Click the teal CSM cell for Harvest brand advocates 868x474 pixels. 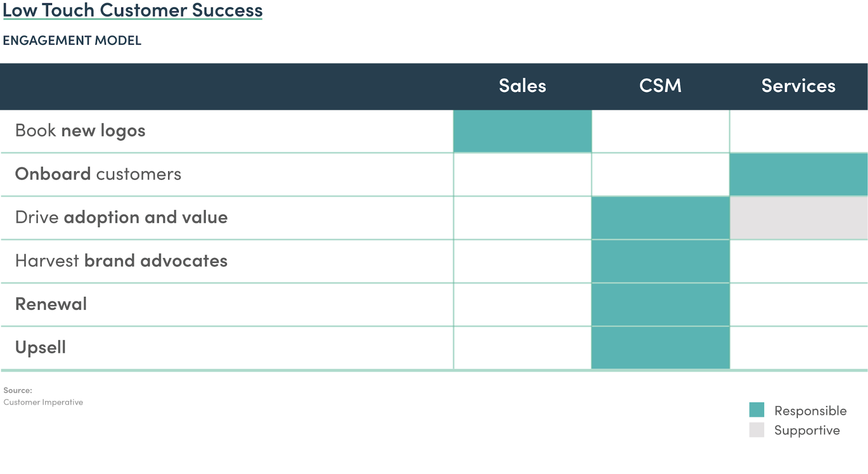coord(660,261)
